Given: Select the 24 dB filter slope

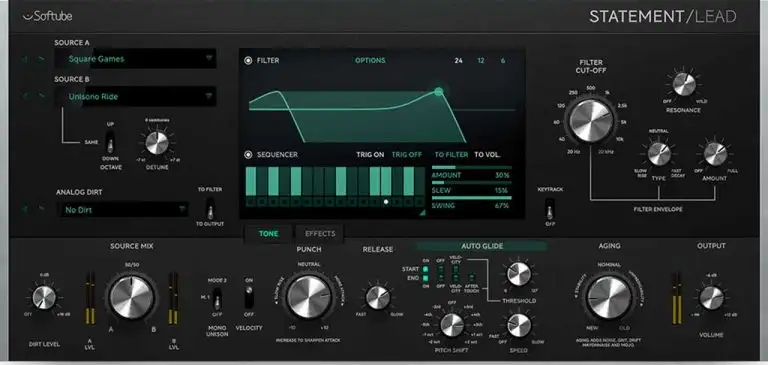Looking at the screenshot, I should (458, 61).
